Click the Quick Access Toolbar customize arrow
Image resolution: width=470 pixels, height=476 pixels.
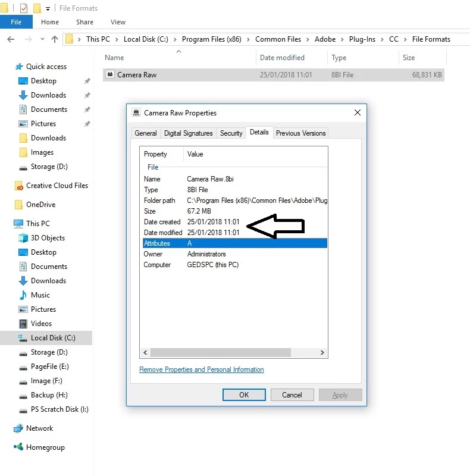pyautogui.click(x=48, y=8)
